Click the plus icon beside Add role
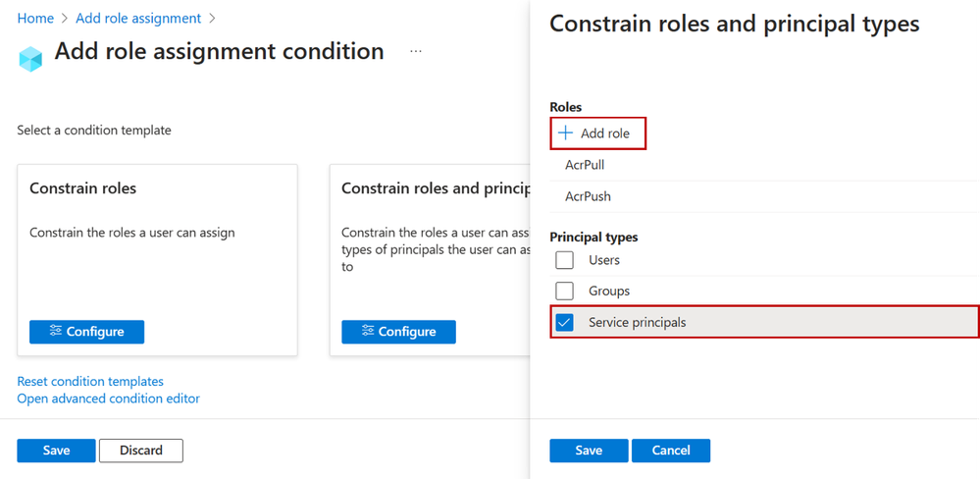The image size is (980, 479). click(565, 133)
